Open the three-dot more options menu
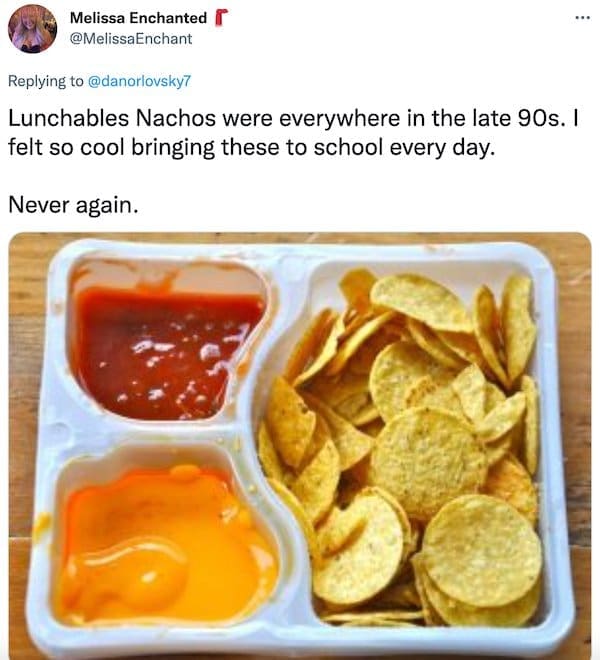Image resolution: width=600 pixels, height=660 pixels. pyautogui.click(x=583, y=18)
